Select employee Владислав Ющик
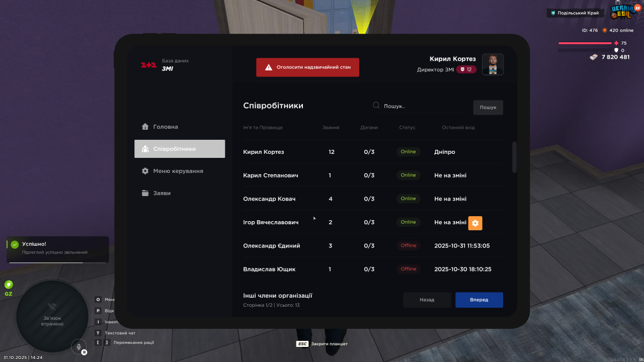644x362 pixels. tap(373, 269)
